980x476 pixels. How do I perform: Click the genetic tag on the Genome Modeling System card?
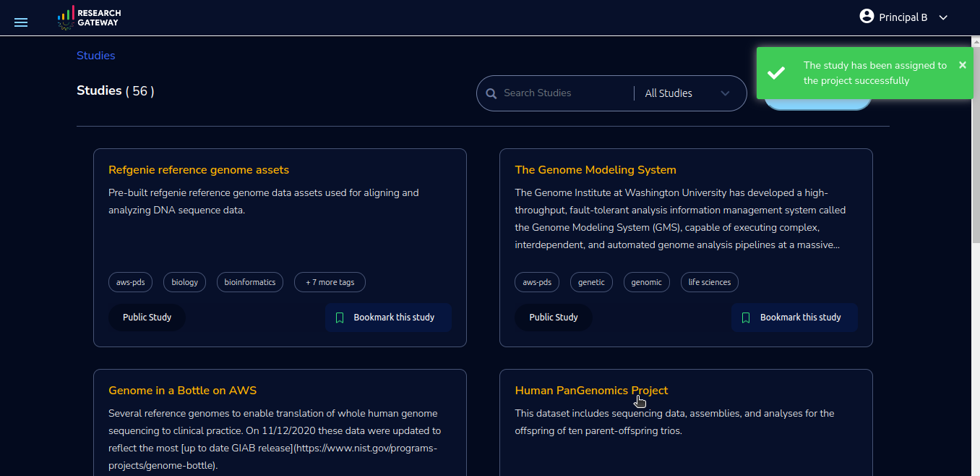pyautogui.click(x=591, y=282)
